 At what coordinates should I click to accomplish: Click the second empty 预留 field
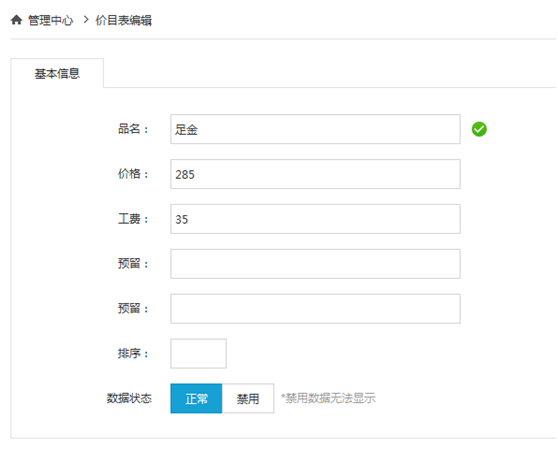tap(315, 308)
